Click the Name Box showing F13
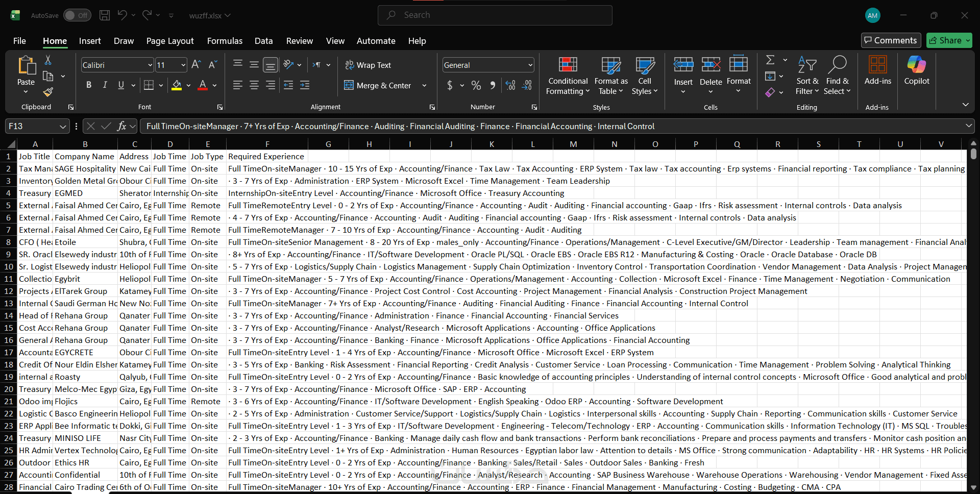Screen dimensions: 980x494 pyautogui.click(x=32, y=126)
